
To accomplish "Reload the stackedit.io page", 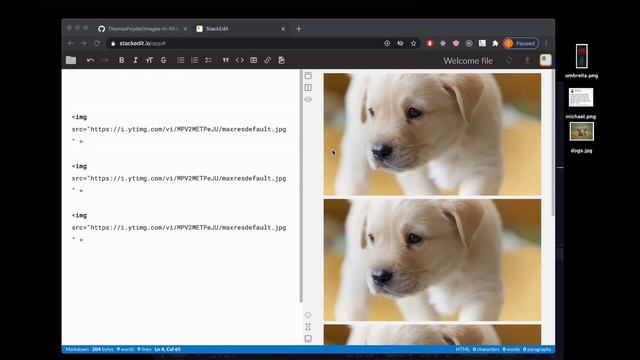I will (x=97, y=43).
